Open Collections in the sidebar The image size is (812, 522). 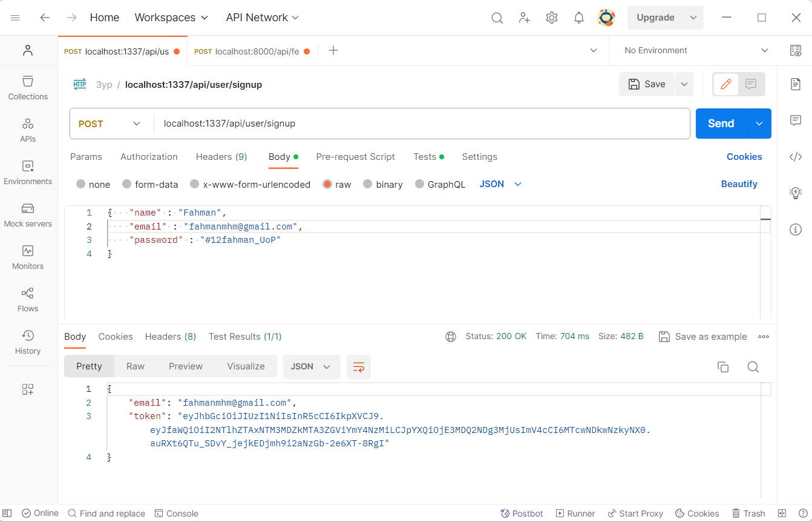tap(28, 88)
